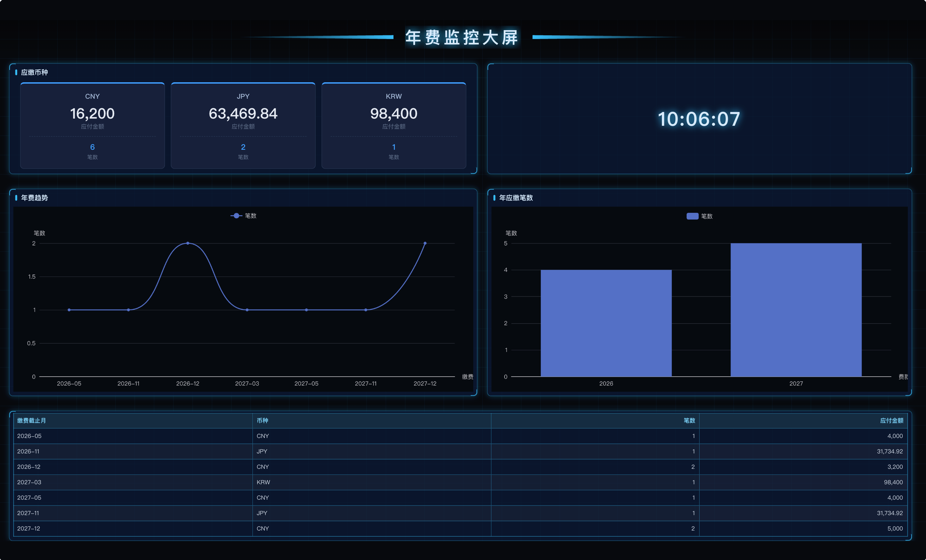Image resolution: width=926 pixels, height=560 pixels.
Task: Click the 6 笔数 count under CNY
Action: click(93, 147)
